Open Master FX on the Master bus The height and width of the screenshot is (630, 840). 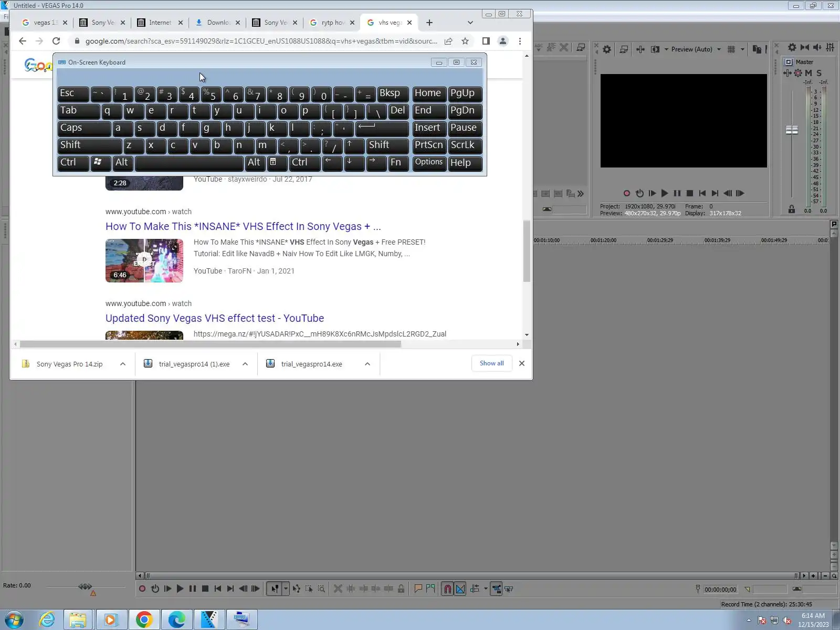[x=787, y=73]
